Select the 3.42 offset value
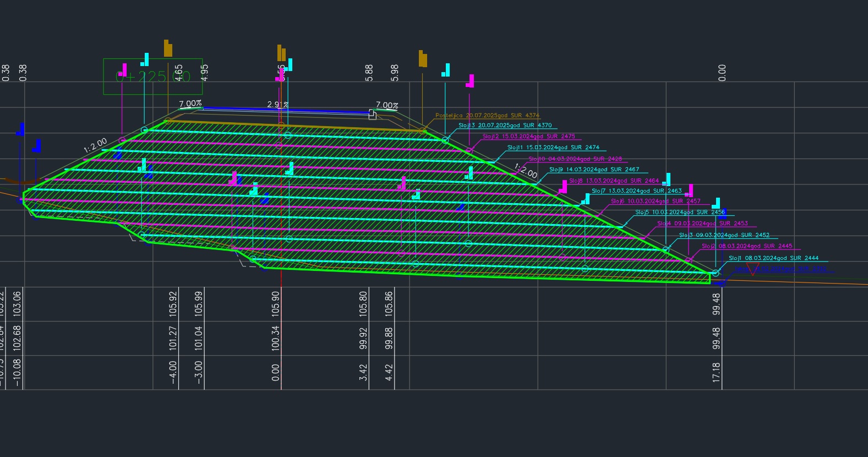The width and height of the screenshot is (868, 457). pos(363,372)
